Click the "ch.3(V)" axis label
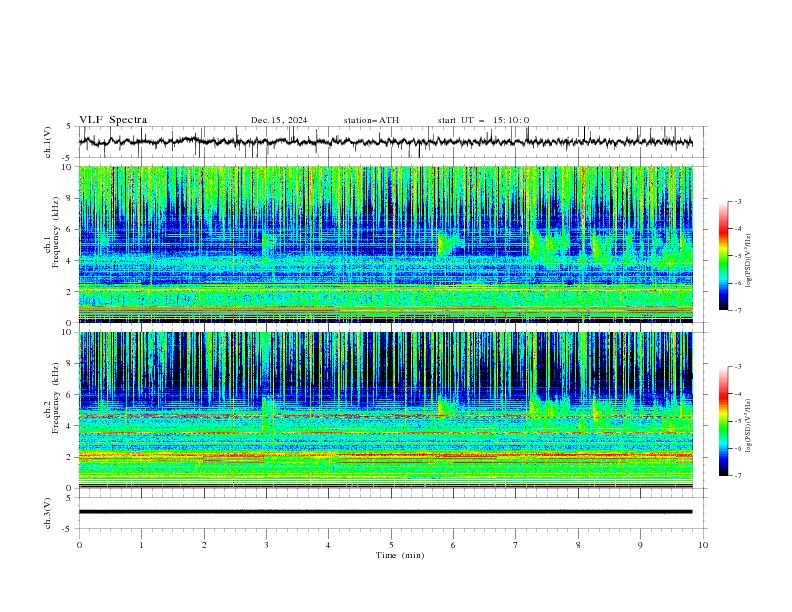The height and width of the screenshot is (612, 792). tap(48, 514)
